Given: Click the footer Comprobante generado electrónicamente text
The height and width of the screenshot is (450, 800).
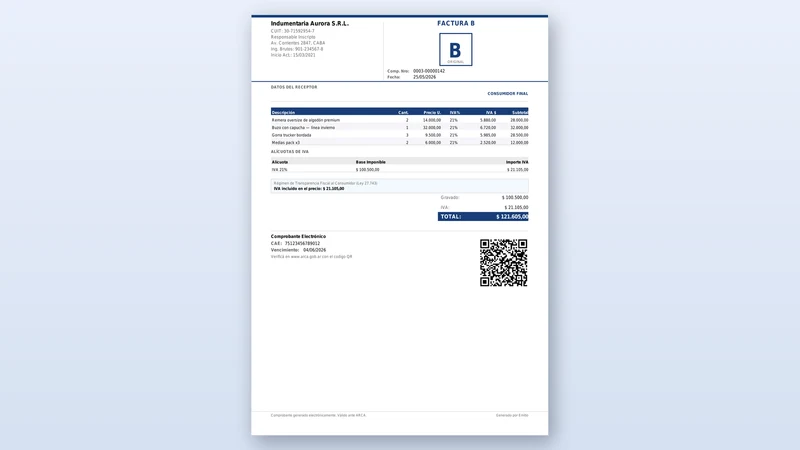Looking at the screenshot, I should point(318,415).
